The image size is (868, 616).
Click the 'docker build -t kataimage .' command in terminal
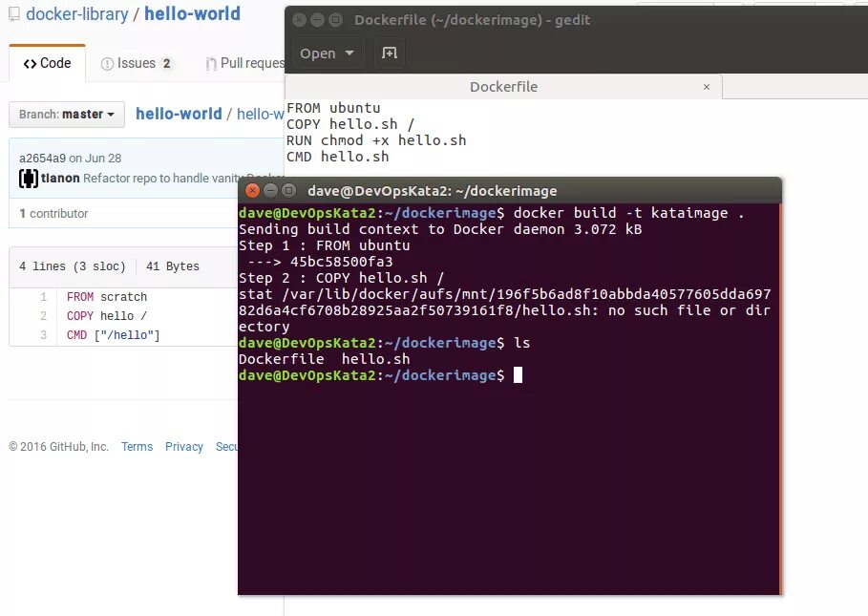tap(629, 213)
